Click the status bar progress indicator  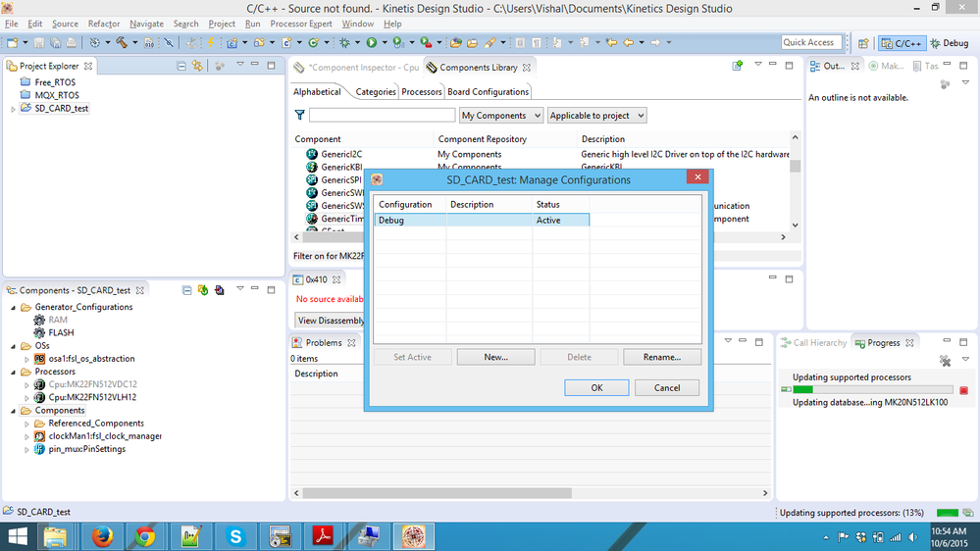tap(947, 513)
